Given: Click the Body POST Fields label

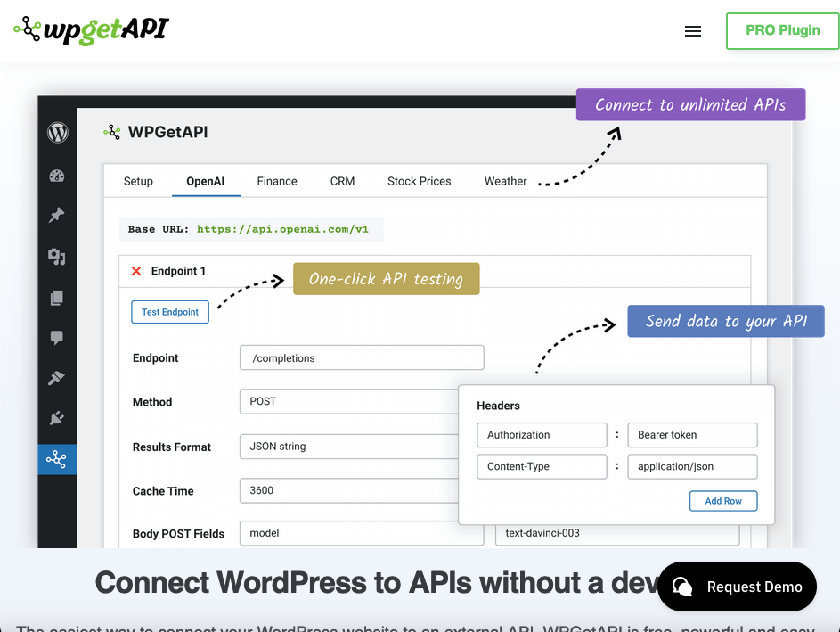Looking at the screenshot, I should [178, 534].
